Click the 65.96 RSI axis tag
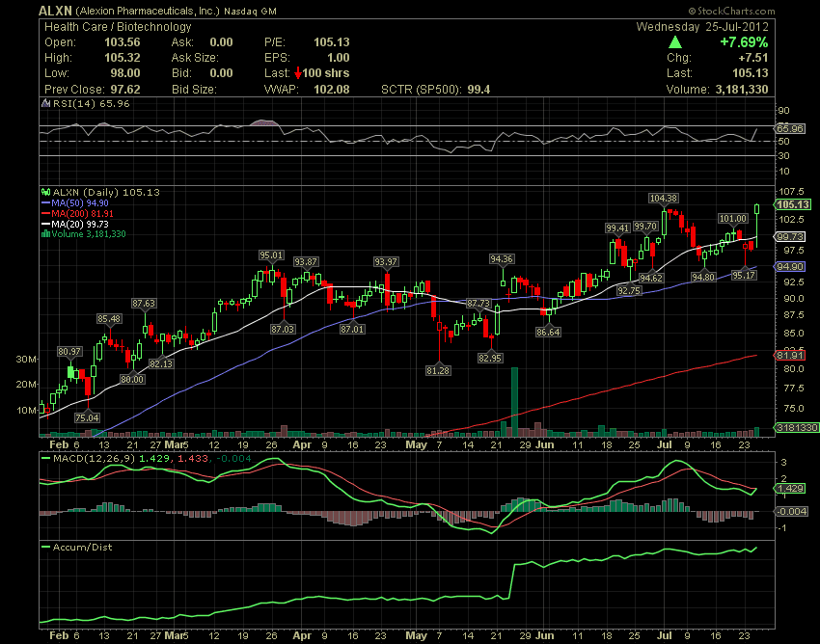Viewport: 820px width, 644px height. pyautogui.click(x=790, y=128)
